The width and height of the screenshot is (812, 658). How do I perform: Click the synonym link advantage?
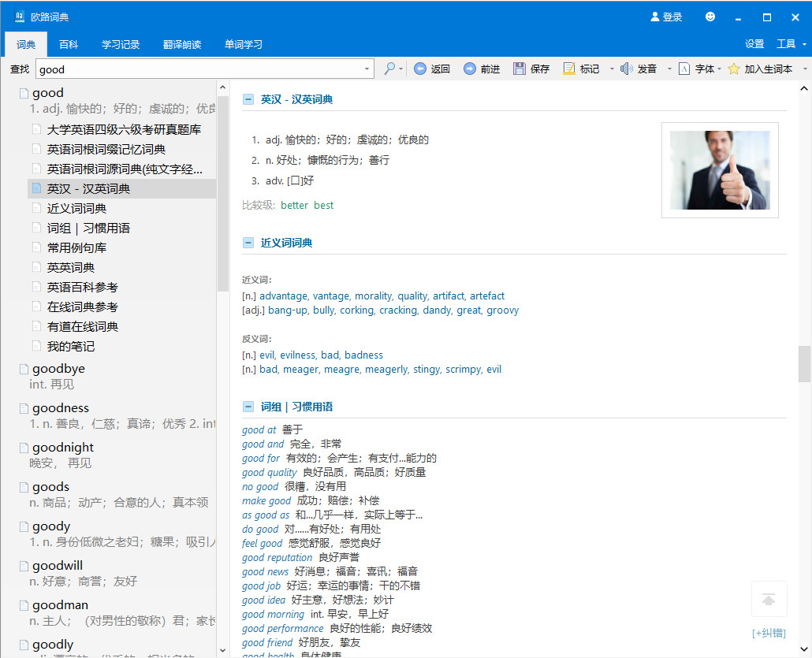tap(283, 296)
